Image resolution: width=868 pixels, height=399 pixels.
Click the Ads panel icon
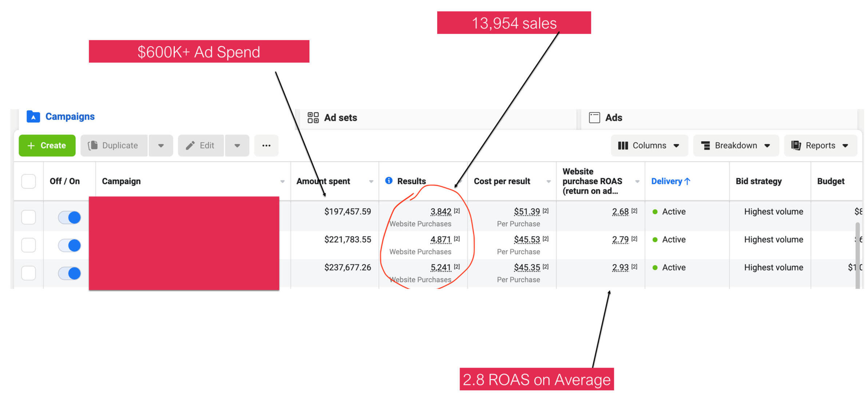point(594,117)
